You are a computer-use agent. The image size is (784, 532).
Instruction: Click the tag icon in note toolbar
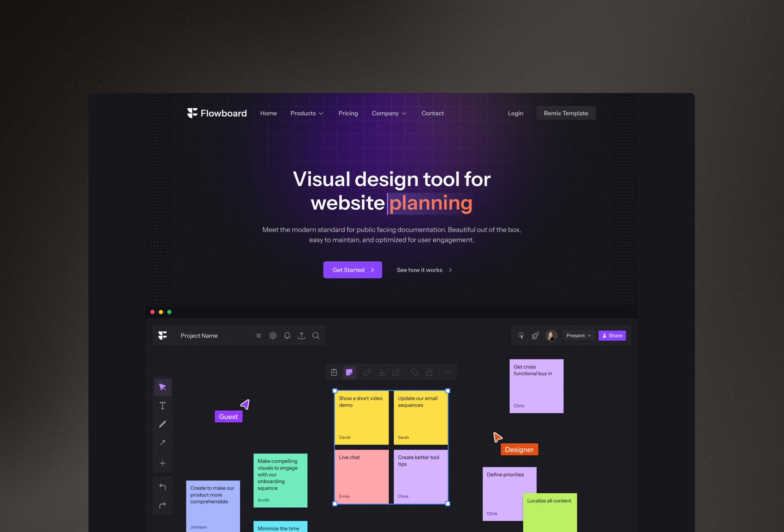(x=415, y=372)
